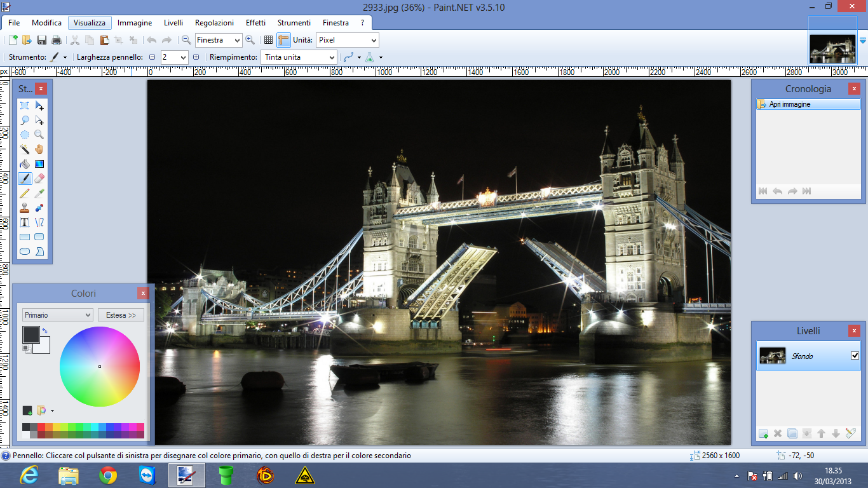868x488 pixels.
Task: Add current color to the palette
Action: coord(27,410)
